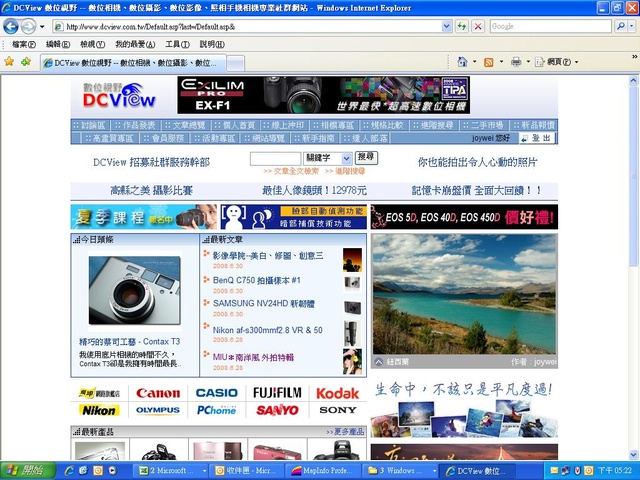Open the recent pages dropdown arrow
Screen dimensions: 640x480
coord(42,27)
